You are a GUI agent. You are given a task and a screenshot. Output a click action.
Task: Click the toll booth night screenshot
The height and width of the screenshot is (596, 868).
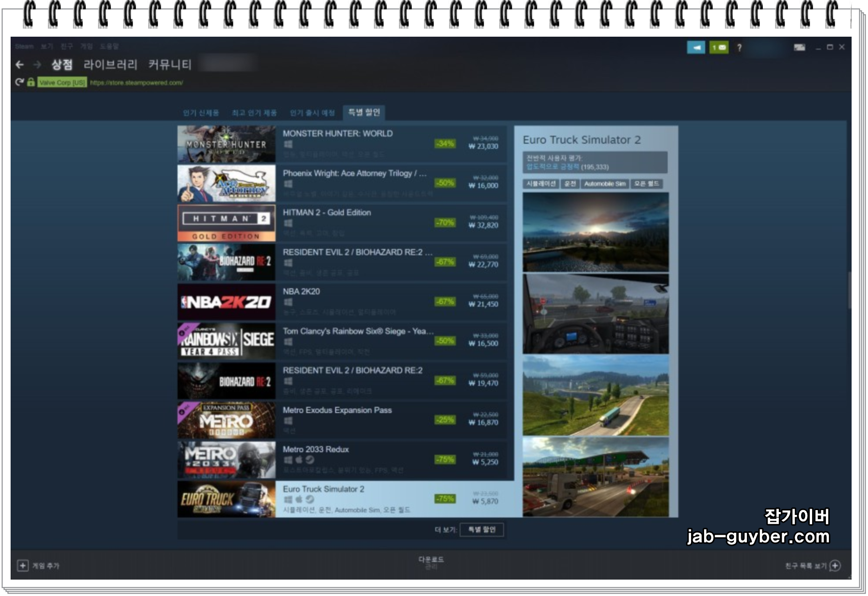coord(596,477)
